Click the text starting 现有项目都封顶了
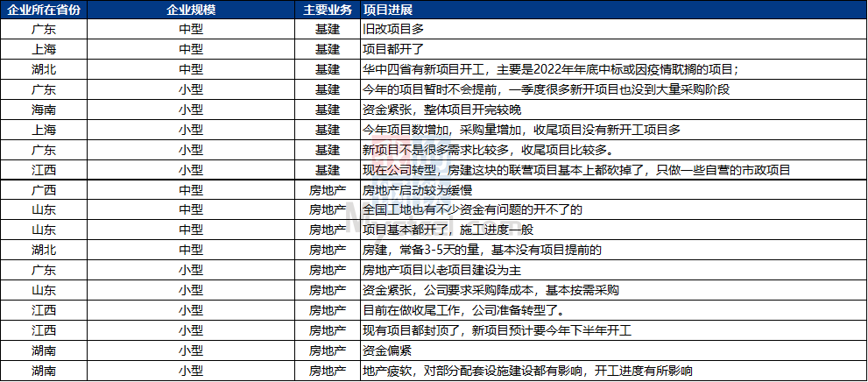868x382 pixels. pos(497,330)
